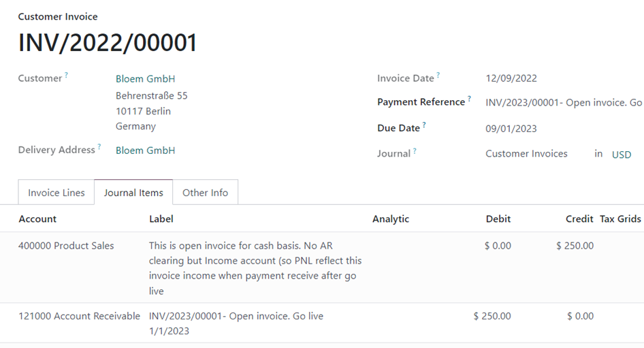
Task: Click the Customer Invoices journal field
Action: [526, 154]
